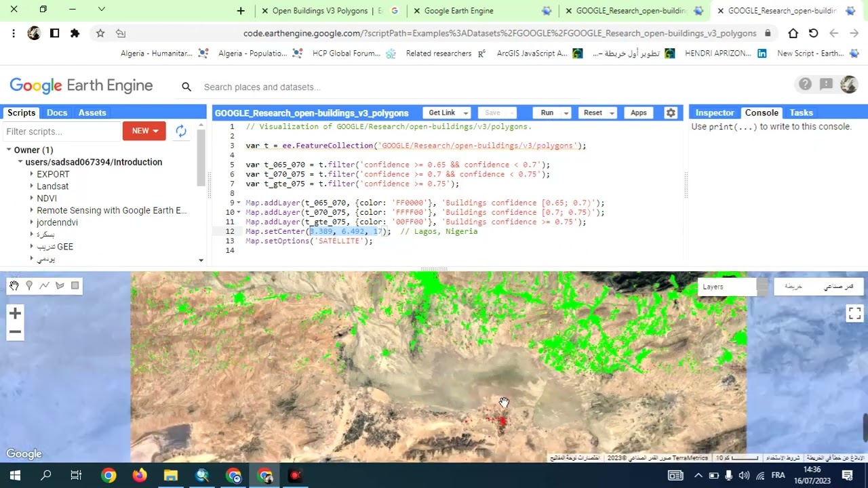Go to browser home page
This screenshot has width=868, height=488.
[x=793, y=33]
